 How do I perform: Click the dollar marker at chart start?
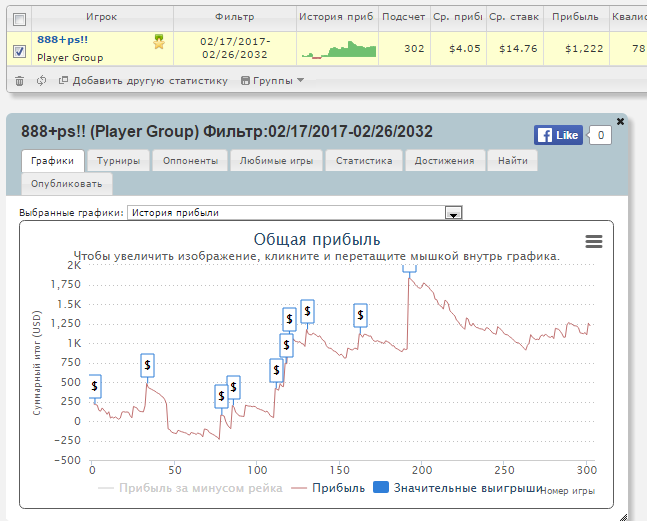pos(95,387)
